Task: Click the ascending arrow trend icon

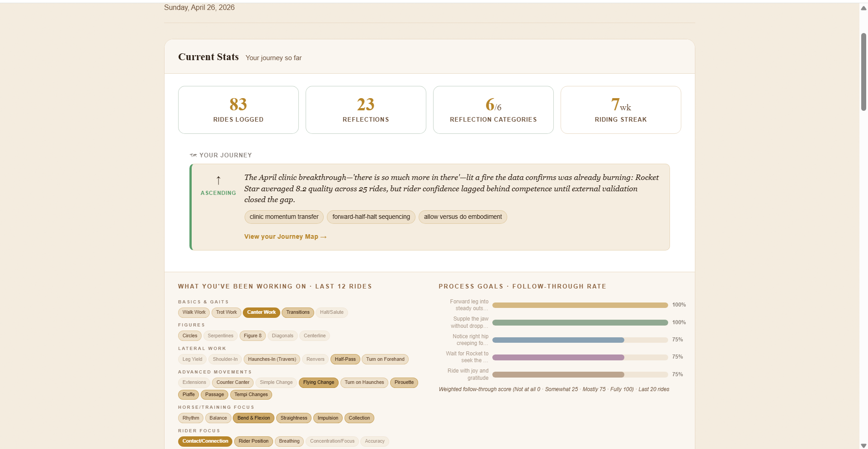Action: pos(218,180)
